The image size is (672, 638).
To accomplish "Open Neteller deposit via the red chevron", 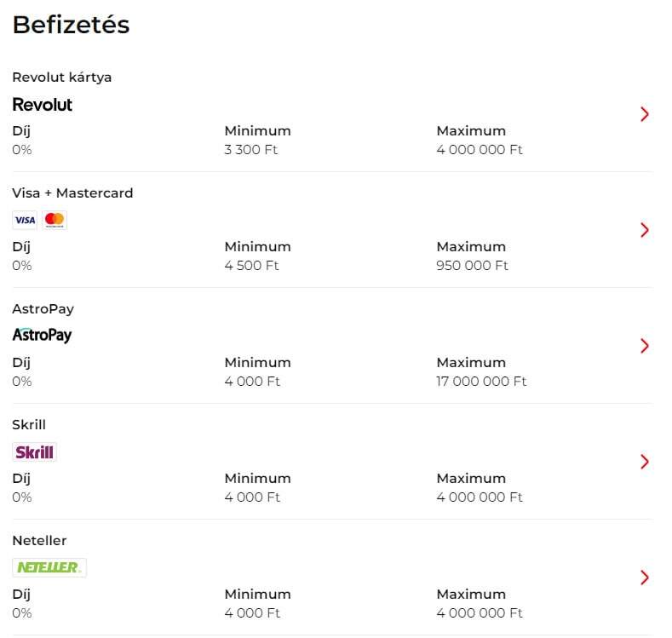I will coord(644,578).
